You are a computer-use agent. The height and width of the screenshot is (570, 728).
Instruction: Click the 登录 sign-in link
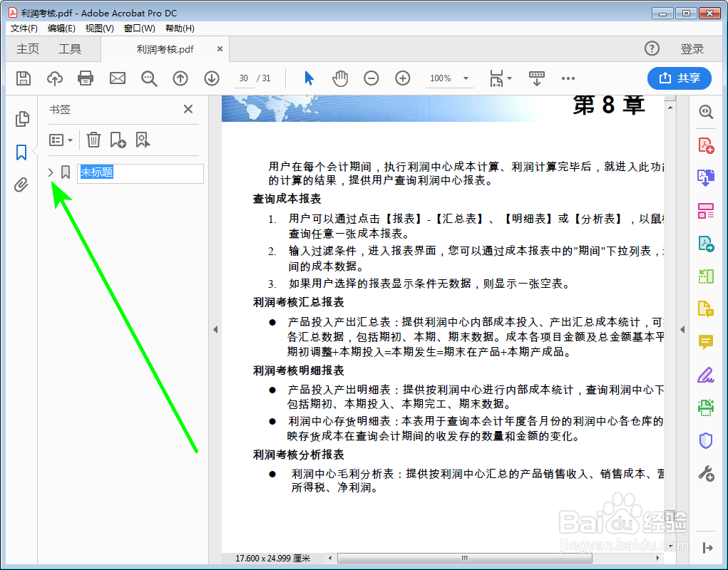[691, 49]
